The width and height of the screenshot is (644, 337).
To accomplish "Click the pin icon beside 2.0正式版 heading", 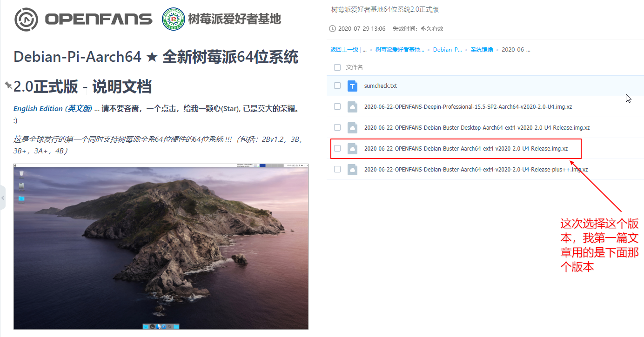I will pos(8,86).
